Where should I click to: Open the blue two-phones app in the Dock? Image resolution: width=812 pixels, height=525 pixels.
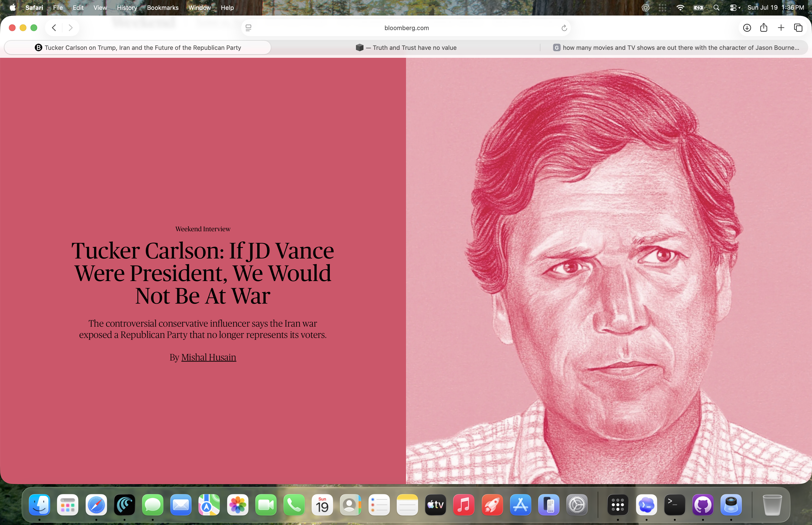coord(549,505)
